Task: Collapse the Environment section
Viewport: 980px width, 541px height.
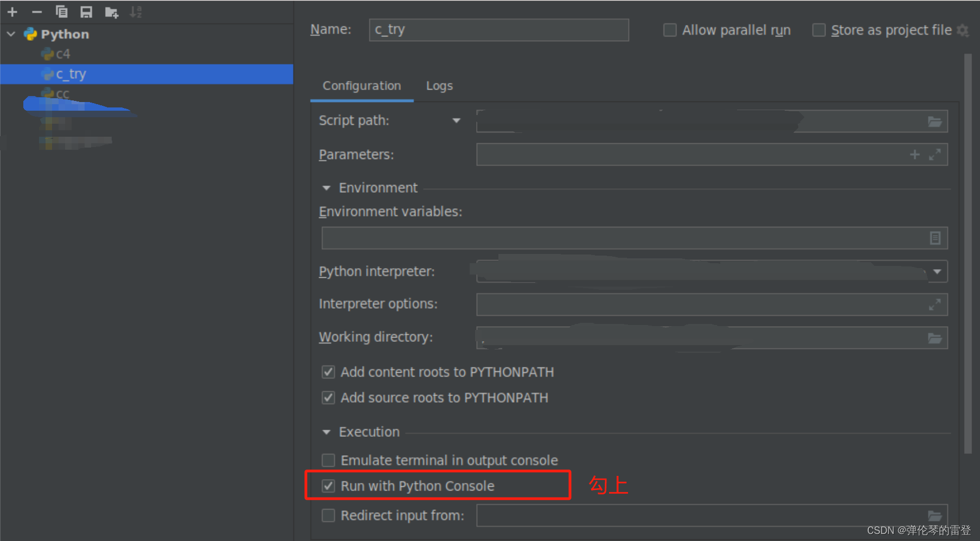Action: [326, 188]
